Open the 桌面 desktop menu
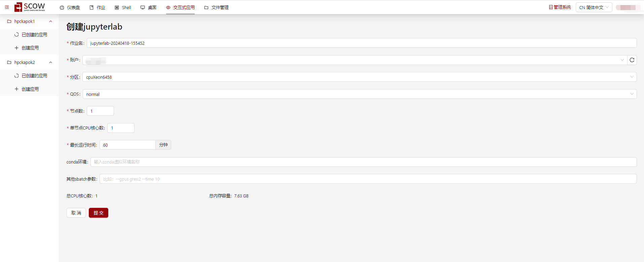Image resolution: width=644 pixels, height=262 pixels. tap(149, 7)
